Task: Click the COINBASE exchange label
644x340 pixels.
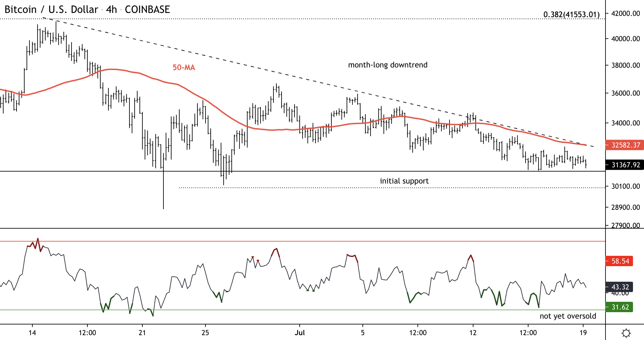Action: pos(147,9)
